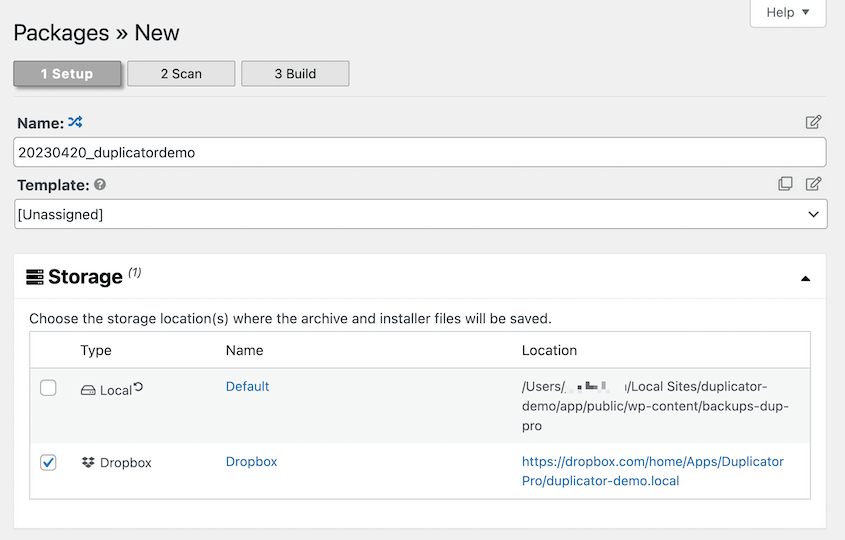
Task: Click the edit template icon
Action: [813, 184]
